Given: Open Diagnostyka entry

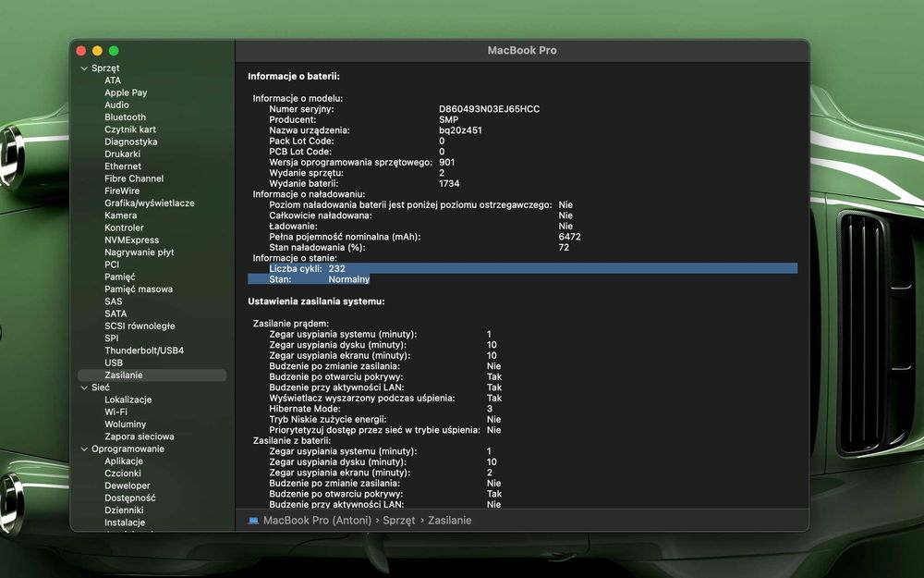Looking at the screenshot, I should pyautogui.click(x=131, y=141).
